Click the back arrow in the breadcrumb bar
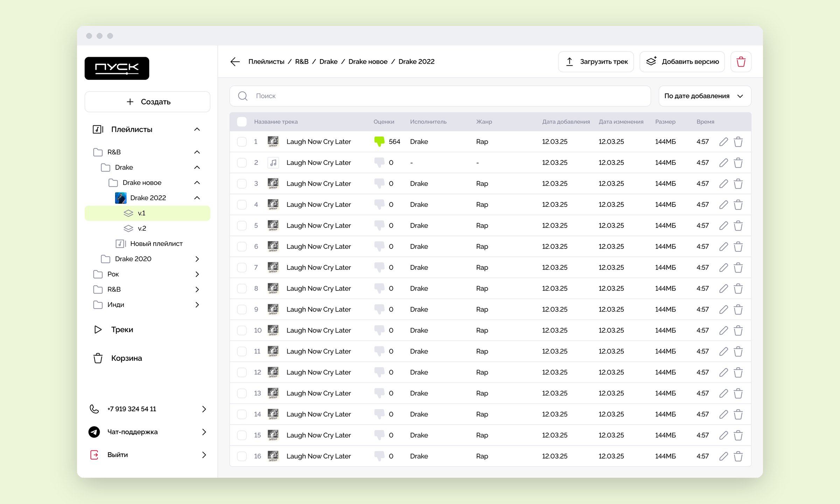The image size is (840, 504). [235, 62]
